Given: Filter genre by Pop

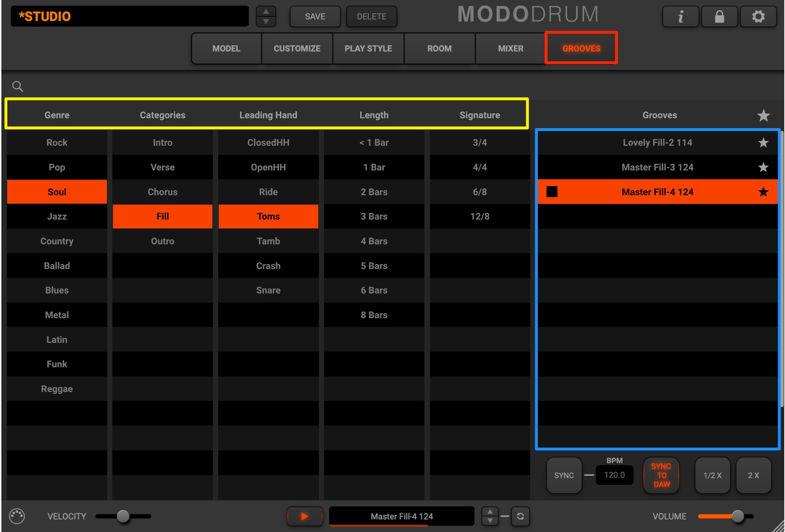Looking at the screenshot, I should [x=57, y=167].
